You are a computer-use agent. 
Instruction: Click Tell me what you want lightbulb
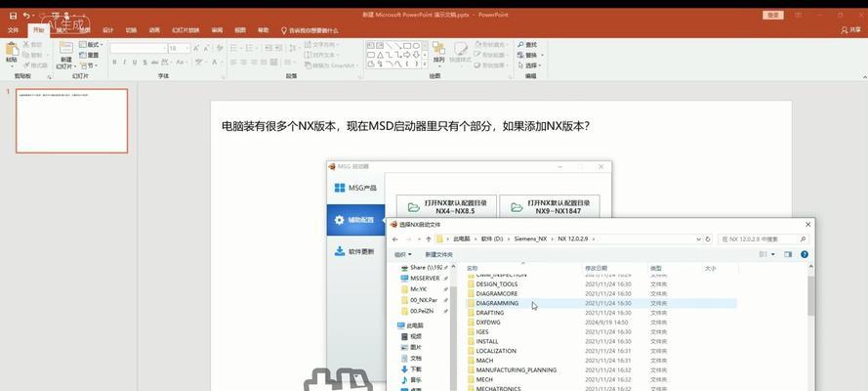point(284,30)
